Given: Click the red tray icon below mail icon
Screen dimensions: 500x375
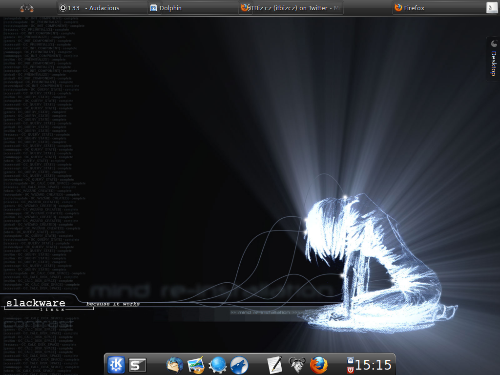Looking at the screenshot, I should (x=350, y=369).
